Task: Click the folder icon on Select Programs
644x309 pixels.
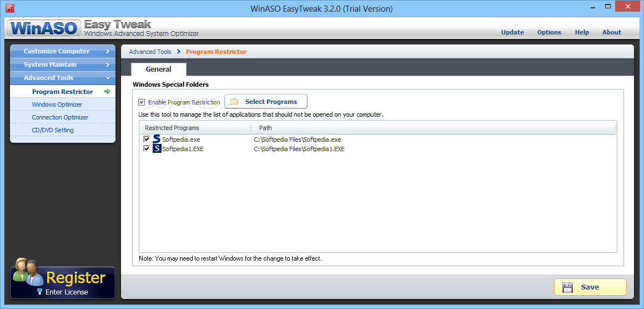Action: click(x=234, y=102)
